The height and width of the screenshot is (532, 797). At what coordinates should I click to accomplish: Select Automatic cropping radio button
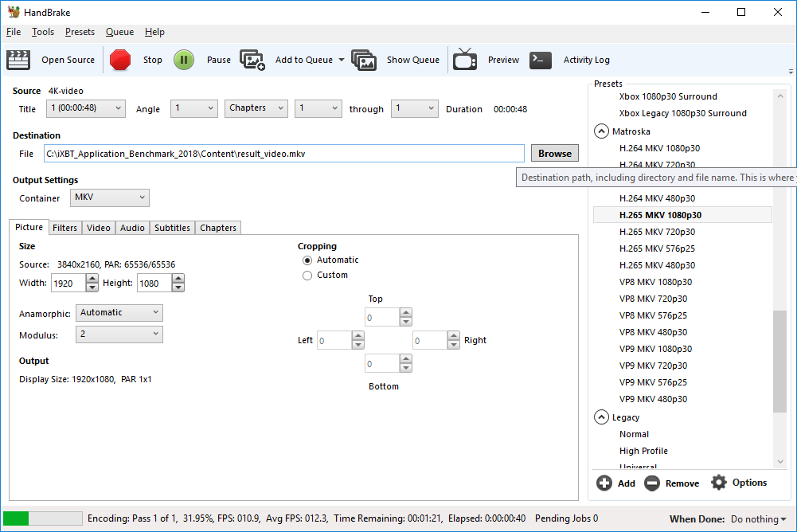[x=307, y=260]
